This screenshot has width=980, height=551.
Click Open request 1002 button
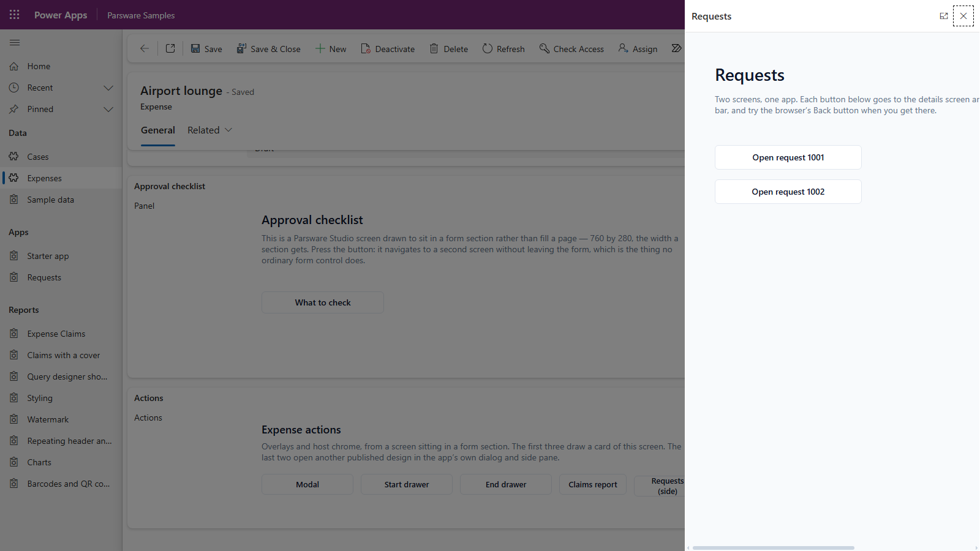tap(788, 192)
